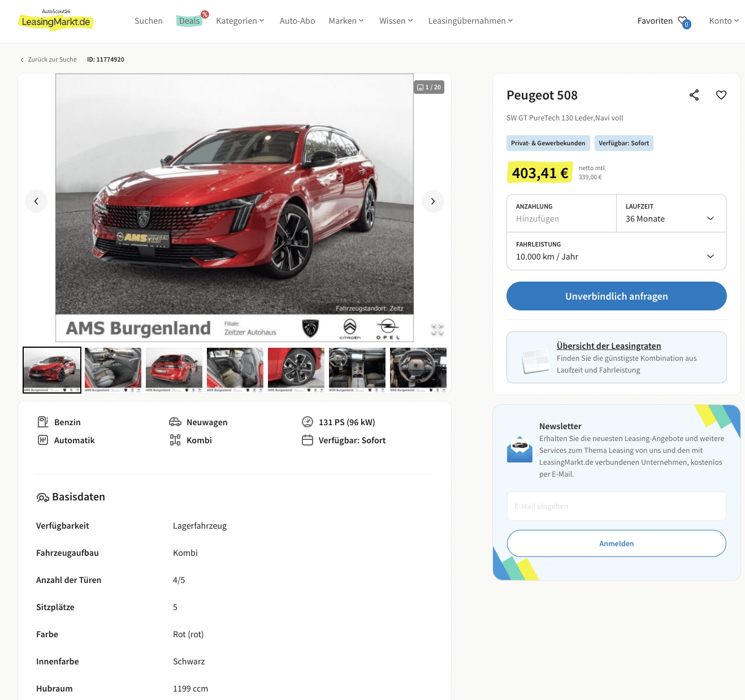Expand the Marken menu
The width and height of the screenshot is (745, 700).
(x=346, y=21)
